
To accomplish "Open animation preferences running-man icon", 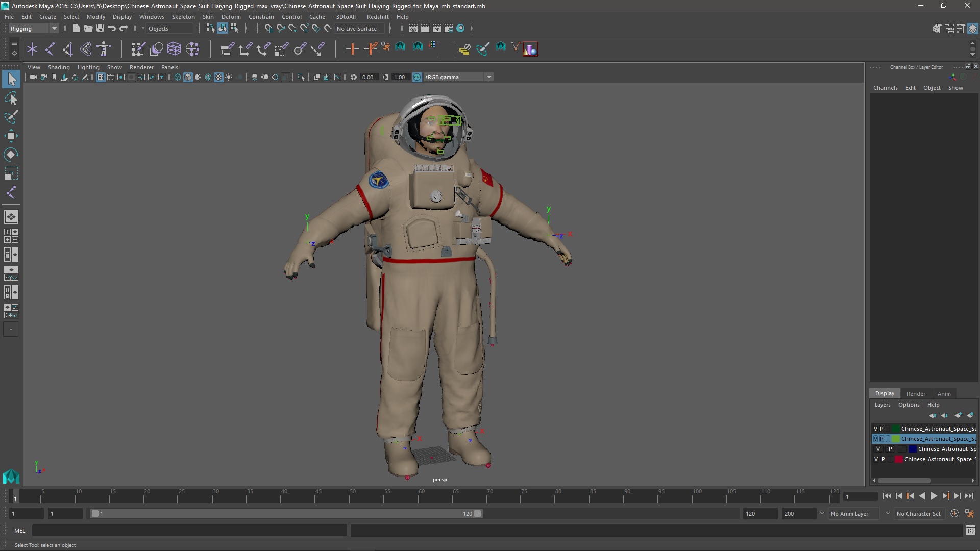I will pos(969,514).
